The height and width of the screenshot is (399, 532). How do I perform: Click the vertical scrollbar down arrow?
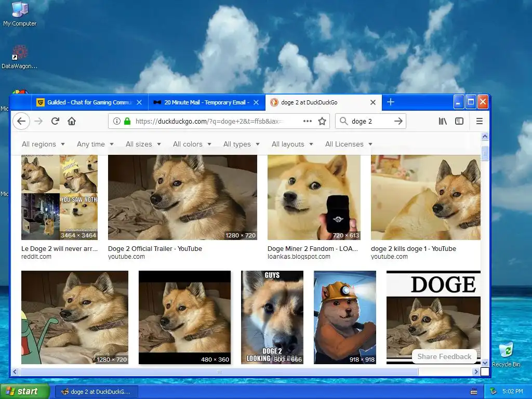click(x=485, y=363)
